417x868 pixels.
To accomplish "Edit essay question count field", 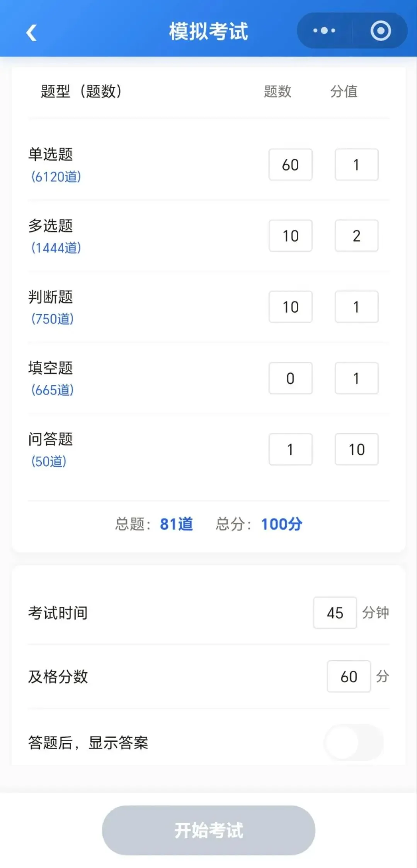I will point(291,449).
